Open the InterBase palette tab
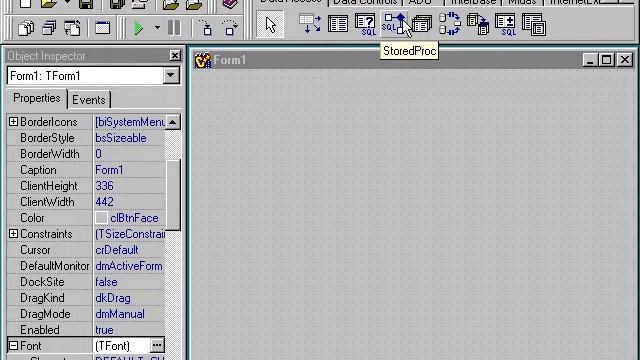640x360 pixels. coord(473,2)
